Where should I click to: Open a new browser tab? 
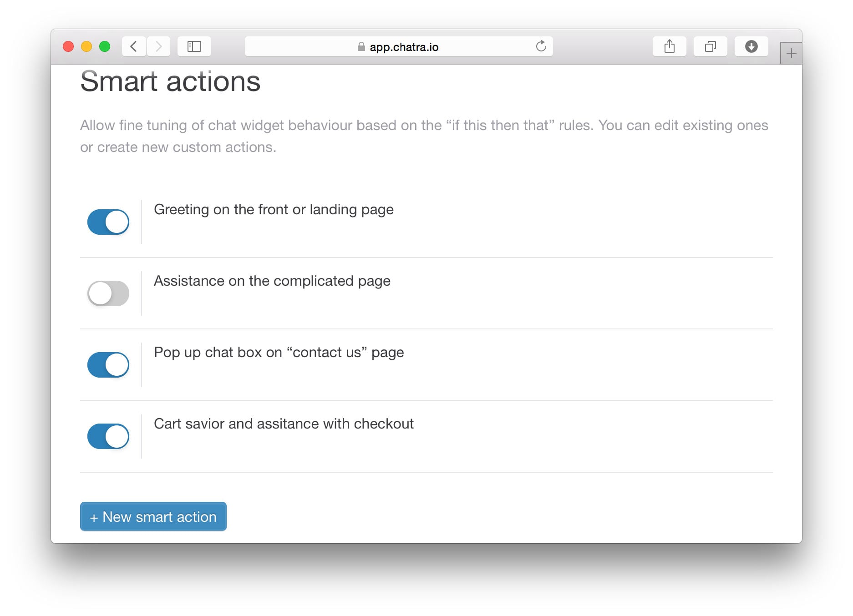(x=791, y=54)
